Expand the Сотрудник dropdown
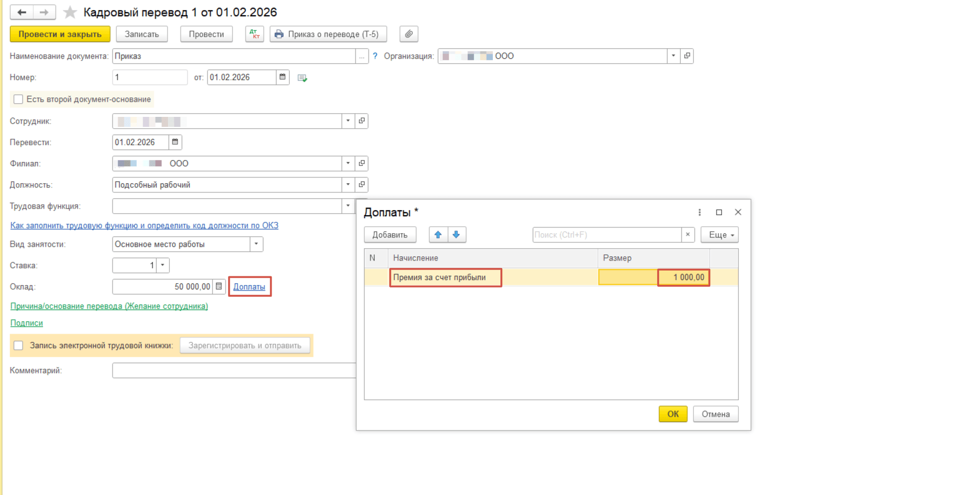The width and height of the screenshot is (980, 495). pos(348,121)
